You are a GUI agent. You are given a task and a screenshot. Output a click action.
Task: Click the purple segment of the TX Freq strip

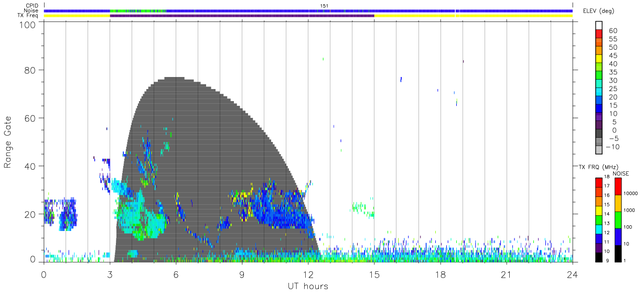pyautogui.click(x=242, y=16)
